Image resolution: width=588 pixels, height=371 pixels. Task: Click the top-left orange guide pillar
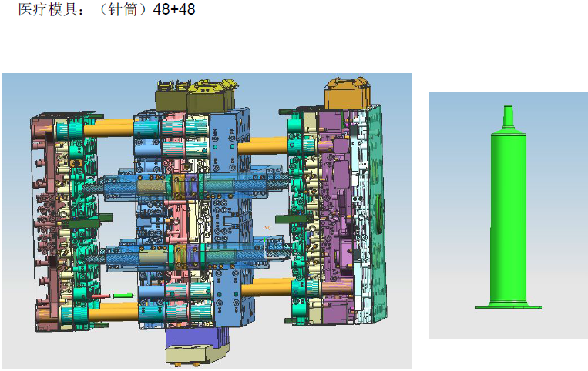(108, 129)
